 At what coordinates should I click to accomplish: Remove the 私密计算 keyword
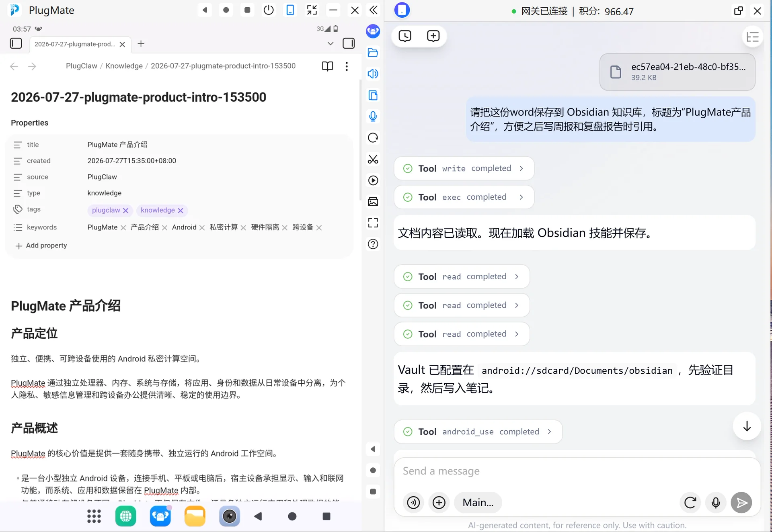(x=243, y=228)
